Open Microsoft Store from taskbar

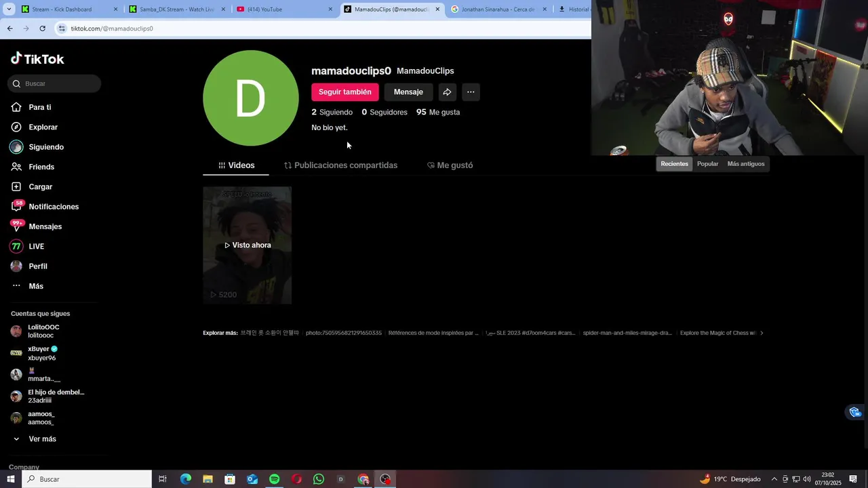[x=230, y=479]
